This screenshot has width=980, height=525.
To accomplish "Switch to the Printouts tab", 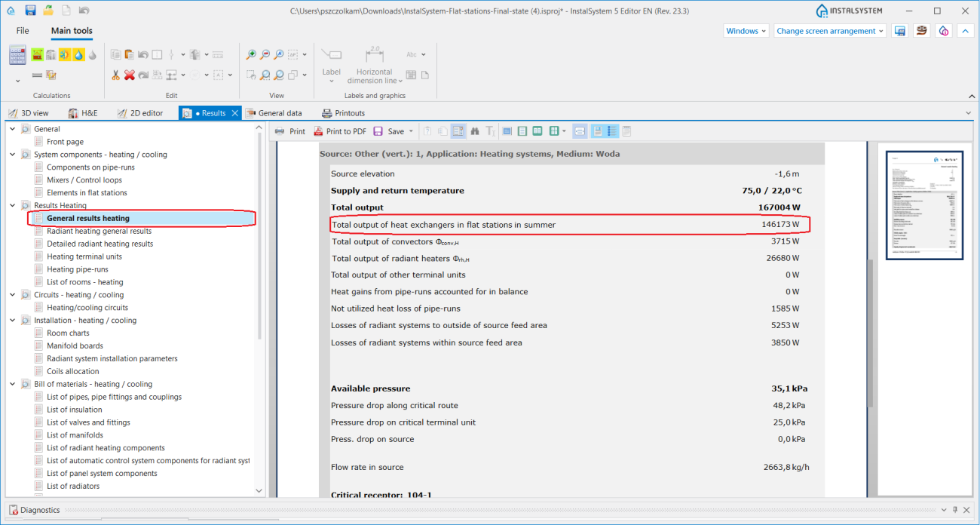I will click(343, 113).
